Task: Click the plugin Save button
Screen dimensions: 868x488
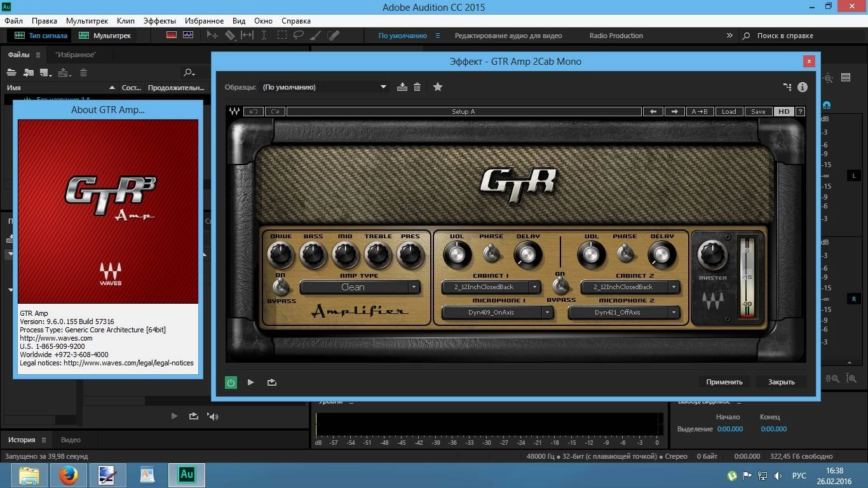Action: click(x=758, y=111)
